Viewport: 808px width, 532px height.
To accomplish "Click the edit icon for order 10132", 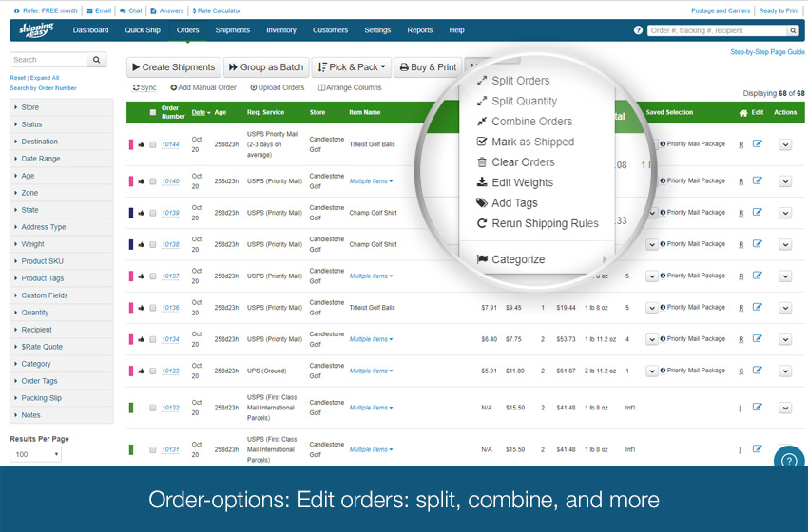I will click(x=757, y=407).
